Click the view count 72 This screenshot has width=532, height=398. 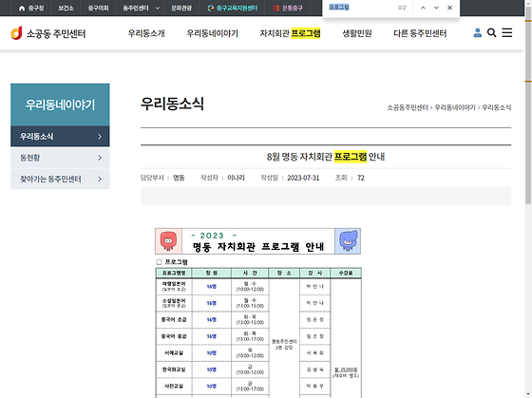[361, 178]
